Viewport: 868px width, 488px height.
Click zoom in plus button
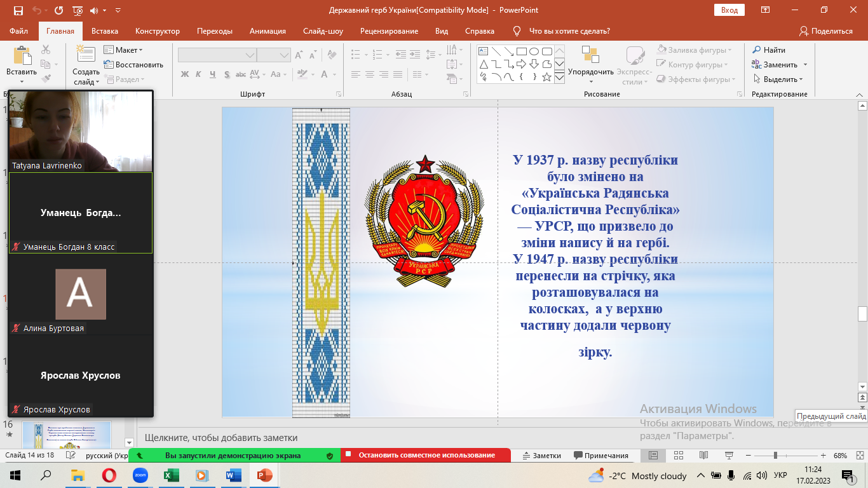coord(824,456)
